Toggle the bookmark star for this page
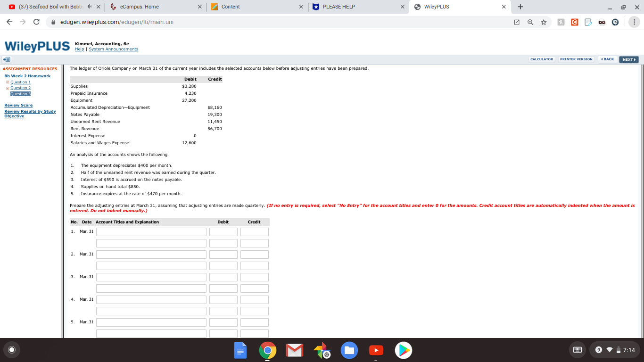Image resolution: width=644 pixels, height=362 pixels. (x=544, y=22)
